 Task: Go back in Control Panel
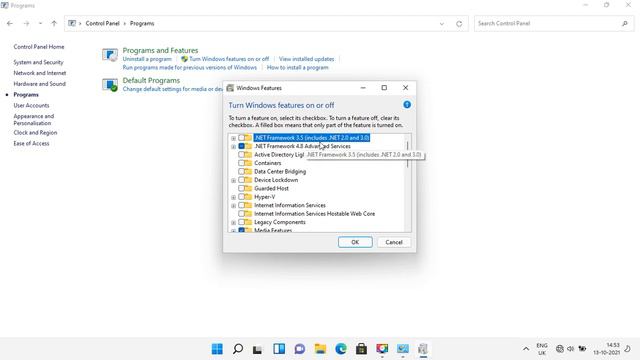pyautogui.click(x=10, y=24)
